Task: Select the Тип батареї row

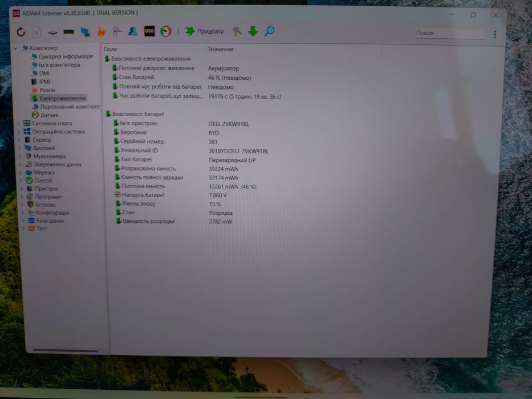Action: click(x=185, y=160)
